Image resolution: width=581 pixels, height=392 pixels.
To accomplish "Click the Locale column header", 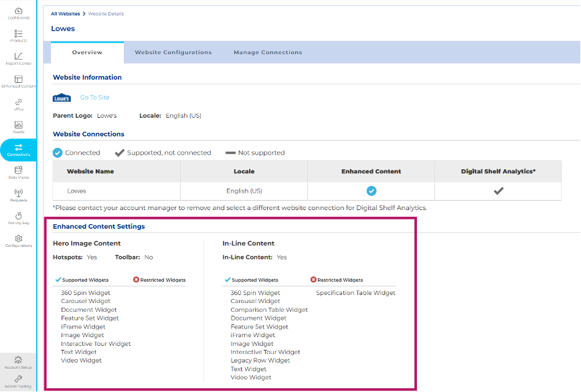I will click(244, 171).
